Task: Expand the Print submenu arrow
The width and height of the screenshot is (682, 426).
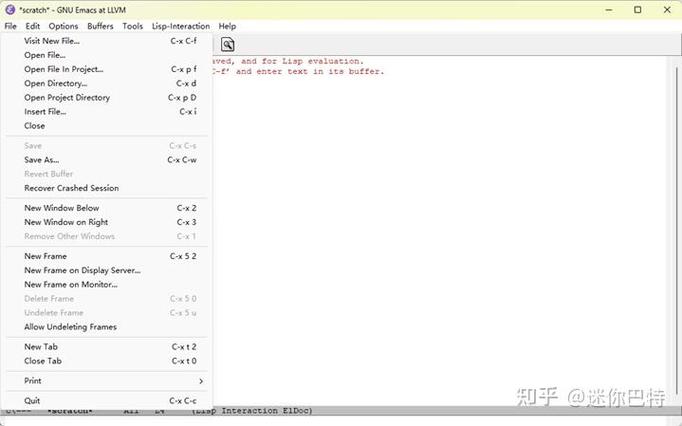Action: coord(201,381)
